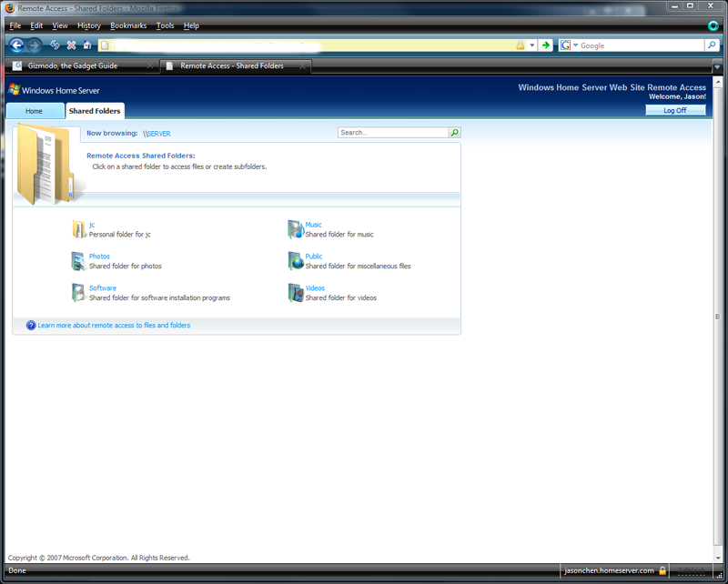Open the Photos shared folder icon
Viewport: 728px width, 584px height.
[78, 261]
